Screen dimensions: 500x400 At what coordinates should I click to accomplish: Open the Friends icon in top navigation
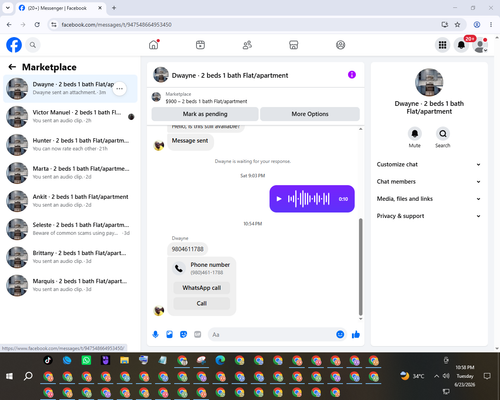pyautogui.click(x=247, y=45)
